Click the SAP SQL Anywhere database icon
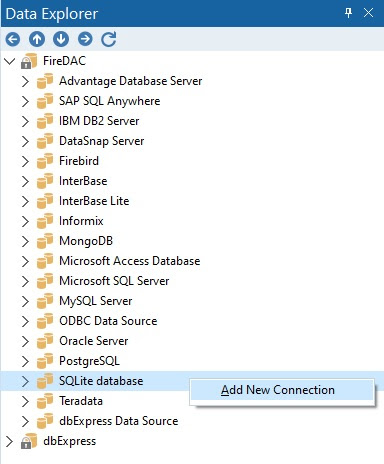Screen dimensions: 384x464 (45, 101)
